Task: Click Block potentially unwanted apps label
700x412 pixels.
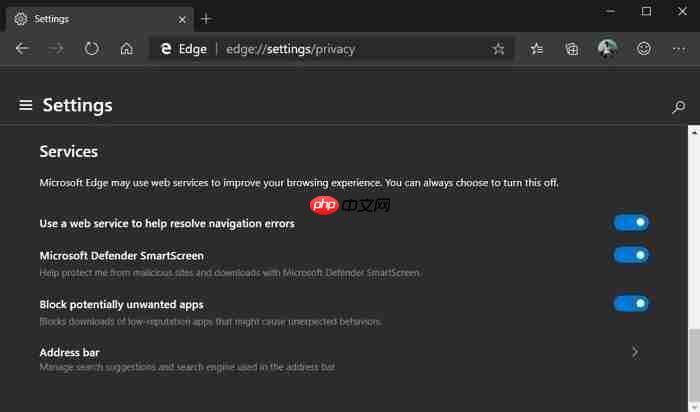Action: pyautogui.click(x=121, y=304)
